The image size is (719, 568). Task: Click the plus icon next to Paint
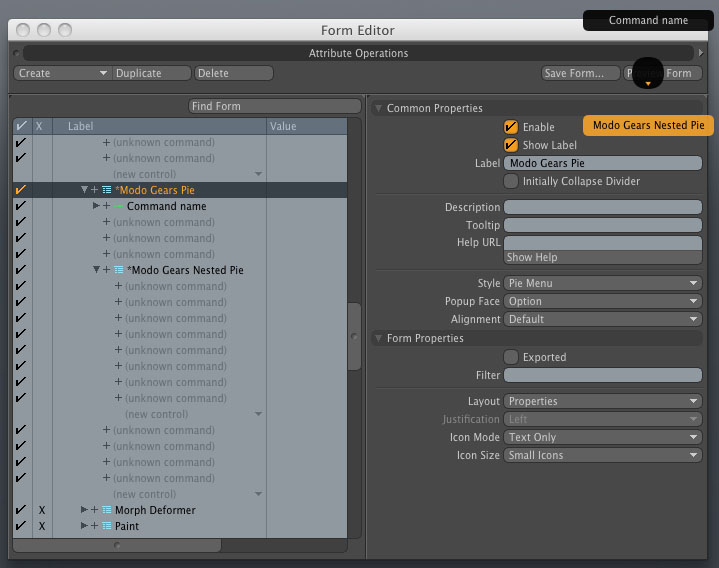click(94, 526)
